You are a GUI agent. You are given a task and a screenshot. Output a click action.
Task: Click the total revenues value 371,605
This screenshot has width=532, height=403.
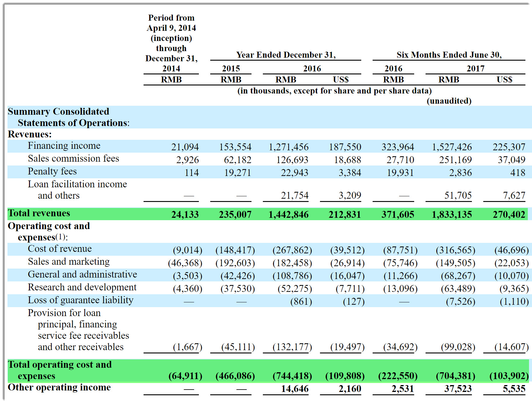pos(398,214)
